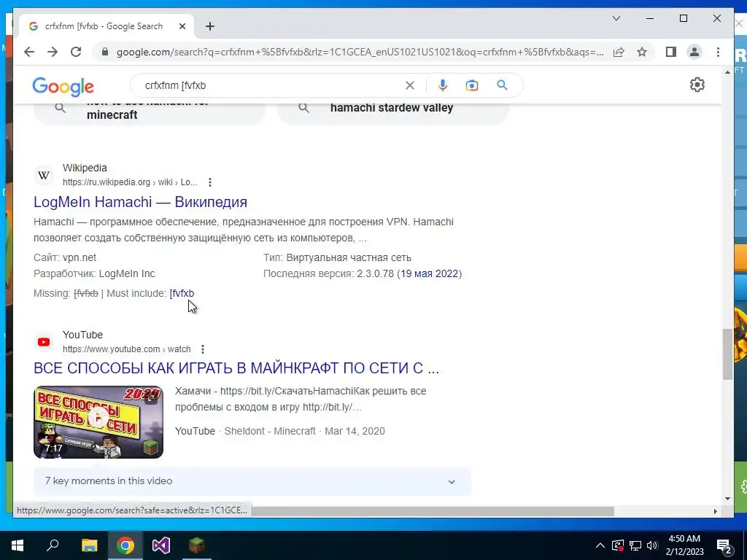
Task: Open a new browser tab
Action: point(209,27)
